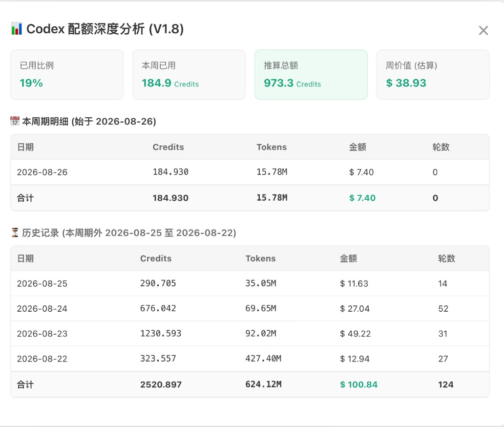Click the 69.65M tokens value
The height and width of the screenshot is (427, 504).
261,308
